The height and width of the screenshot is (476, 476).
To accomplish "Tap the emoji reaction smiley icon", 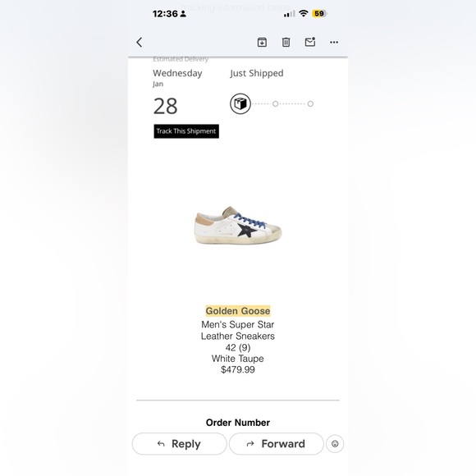I will pyautogui.click(x=335, y=444).
